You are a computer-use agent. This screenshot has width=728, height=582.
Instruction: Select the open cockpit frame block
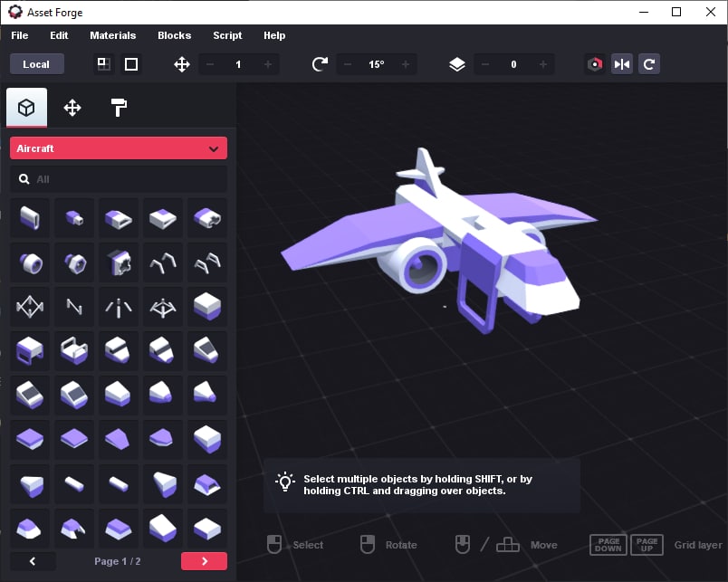tap(74, 351)
